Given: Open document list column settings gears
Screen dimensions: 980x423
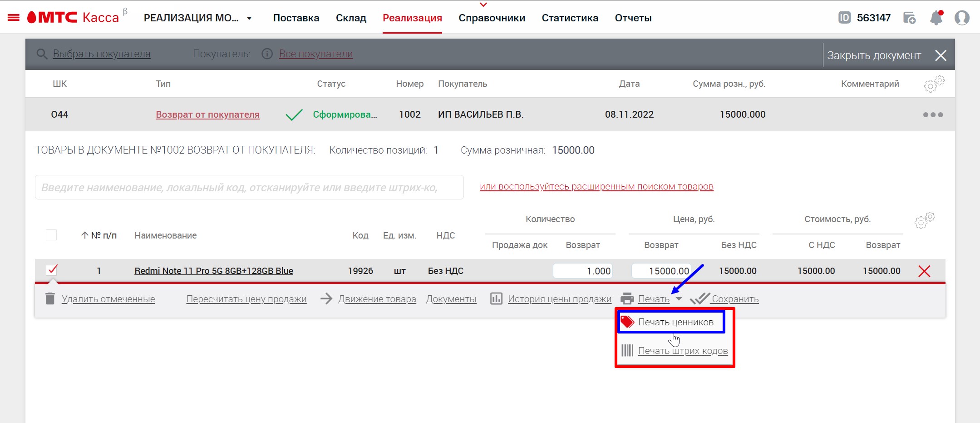Looking at the screenshot, I should click(934, 84).
